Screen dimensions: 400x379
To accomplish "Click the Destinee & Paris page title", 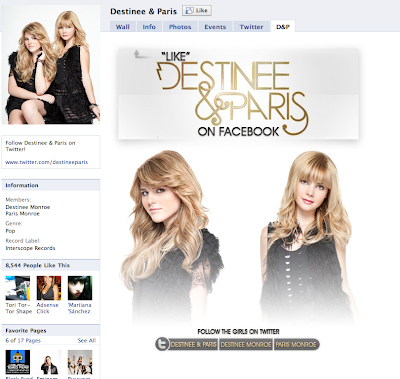I will (x=143, y=11).
